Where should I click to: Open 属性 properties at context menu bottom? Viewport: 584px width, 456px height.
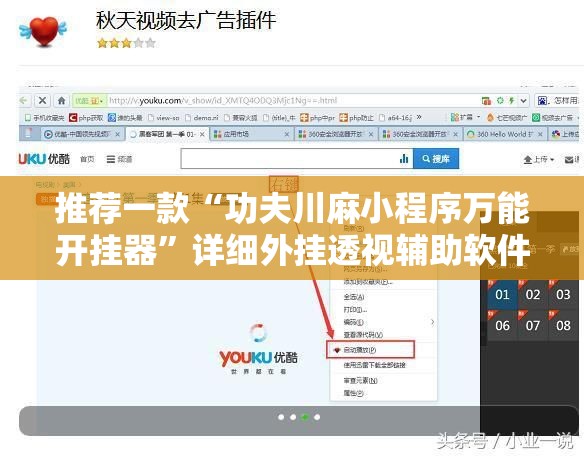pyautogui.click(x=383, y=393)
